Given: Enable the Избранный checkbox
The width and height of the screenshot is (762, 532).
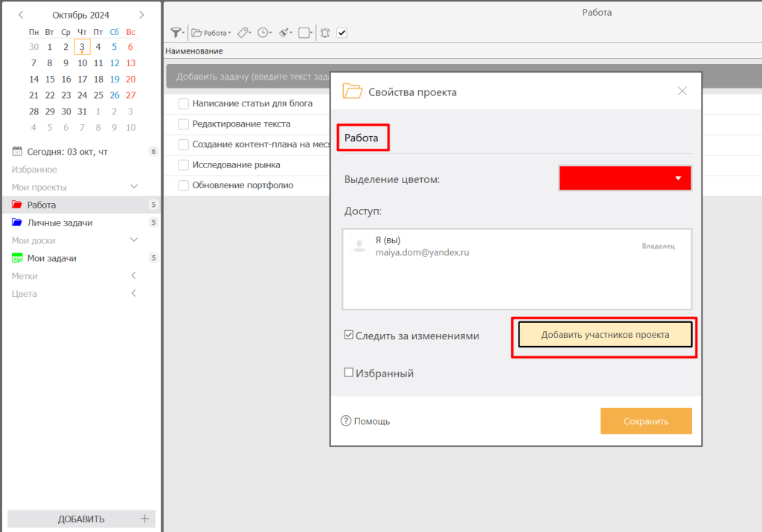Looking at the screenshot, I should (348, 373).
